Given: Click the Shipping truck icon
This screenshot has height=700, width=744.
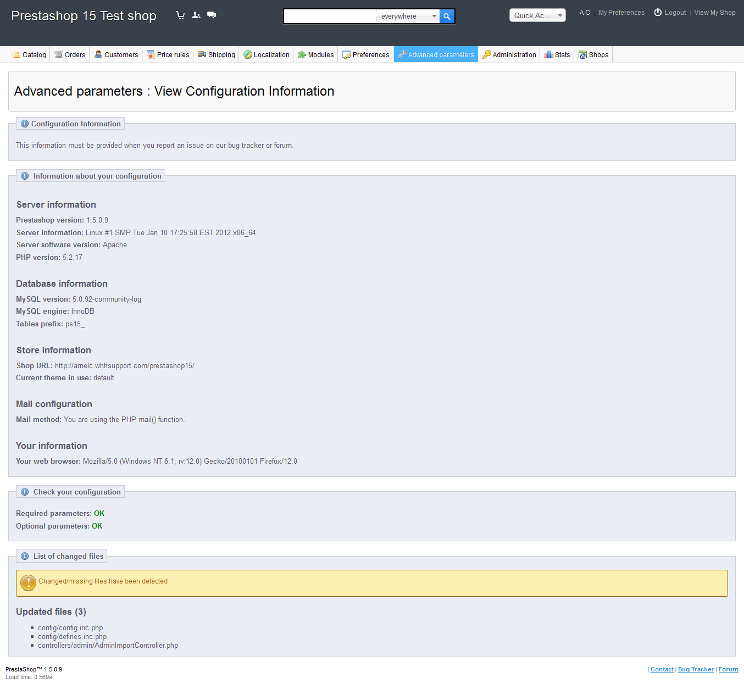Looking at the screenshot, I should click(x=202, y=54).
